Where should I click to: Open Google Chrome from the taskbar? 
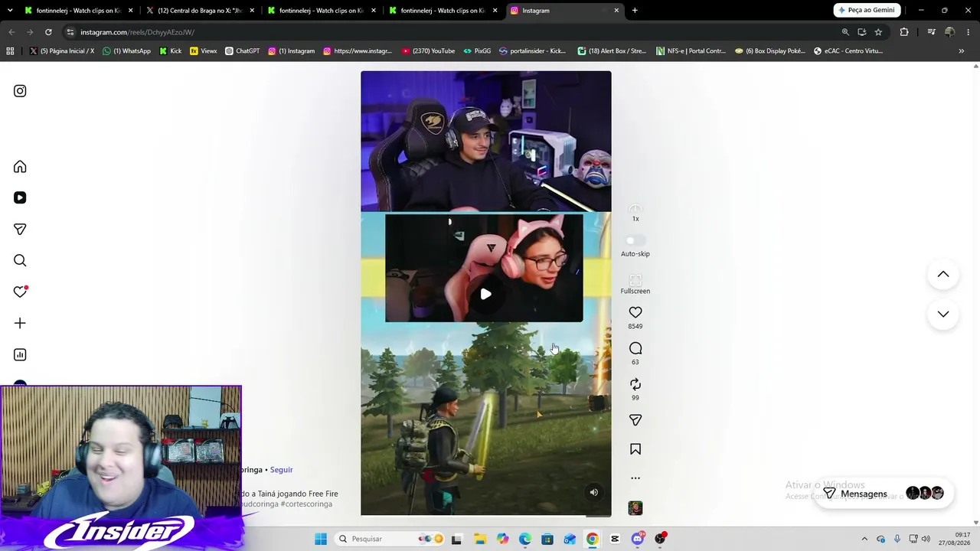coord(592,539)
